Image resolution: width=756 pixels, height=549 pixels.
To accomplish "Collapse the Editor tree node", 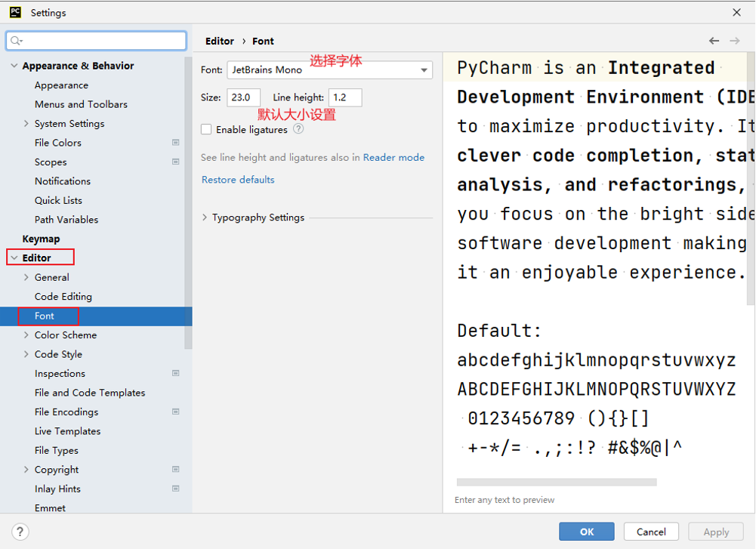I will (x=14, y=258).
